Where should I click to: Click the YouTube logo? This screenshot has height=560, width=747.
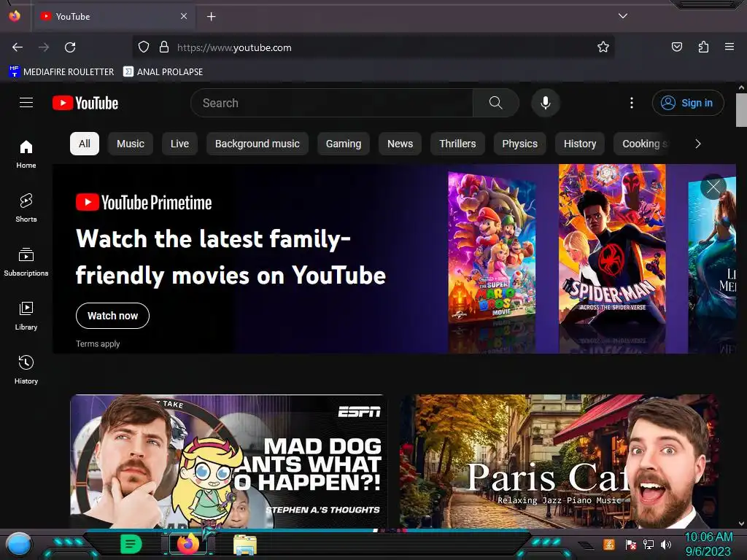(x=85, y=103)
